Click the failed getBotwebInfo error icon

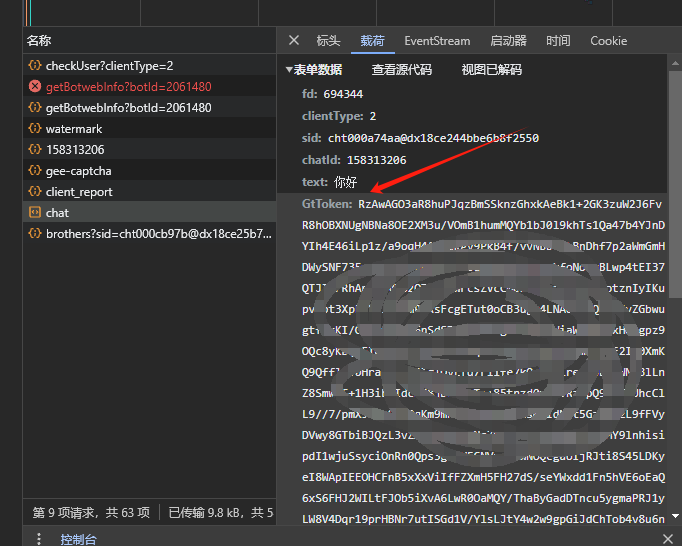[34, 87]
